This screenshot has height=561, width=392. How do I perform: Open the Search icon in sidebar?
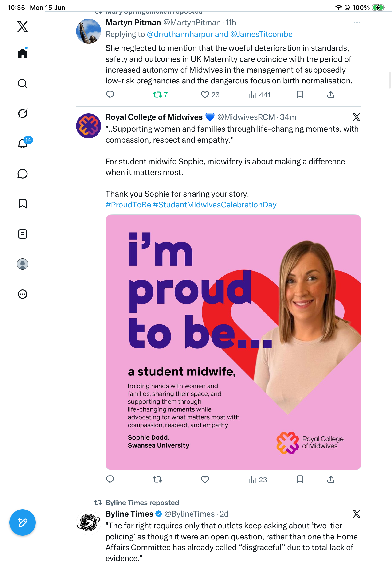[23, 84]
